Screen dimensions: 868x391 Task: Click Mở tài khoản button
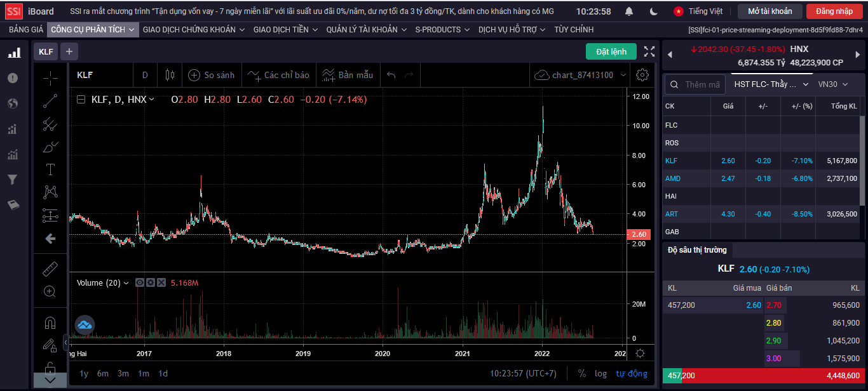(x=770, y=11)
